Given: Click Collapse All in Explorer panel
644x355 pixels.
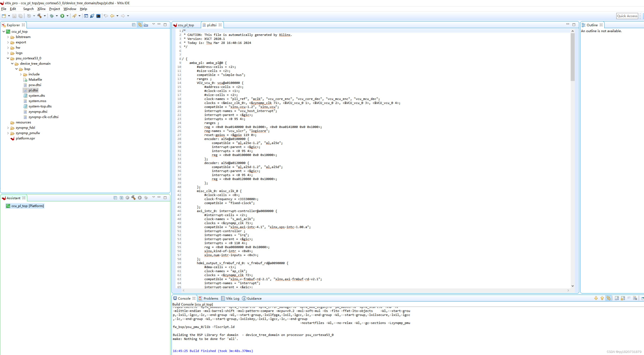Looking at the screenshot, I should (x=134, y=25).
